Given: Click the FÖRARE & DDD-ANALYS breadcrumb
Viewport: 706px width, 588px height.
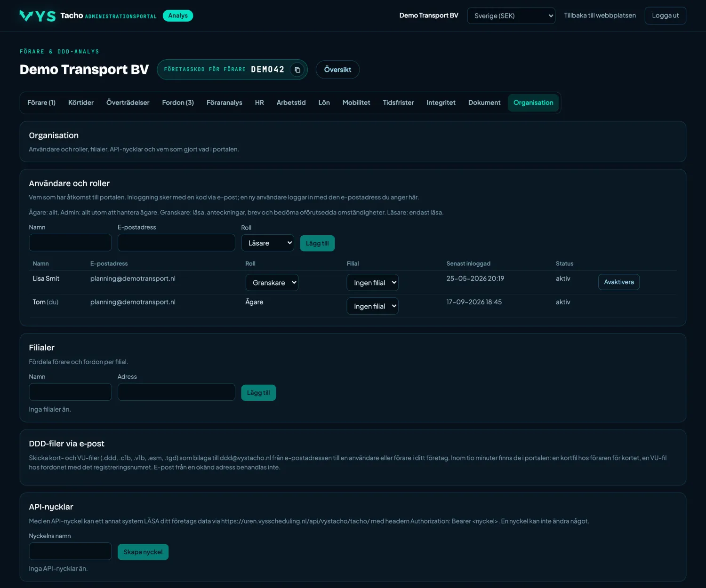Looking at the screenshot, I should [x=59, y=51].
